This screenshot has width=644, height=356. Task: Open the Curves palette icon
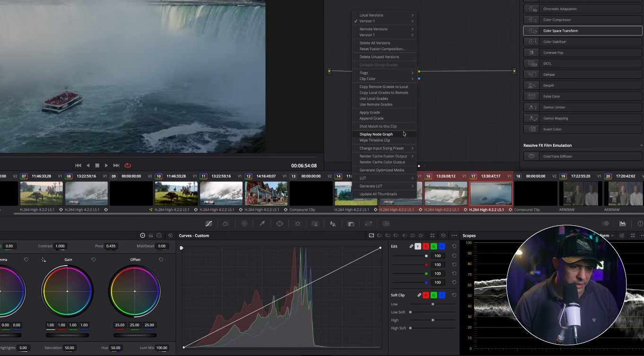[x=209, y=223]
